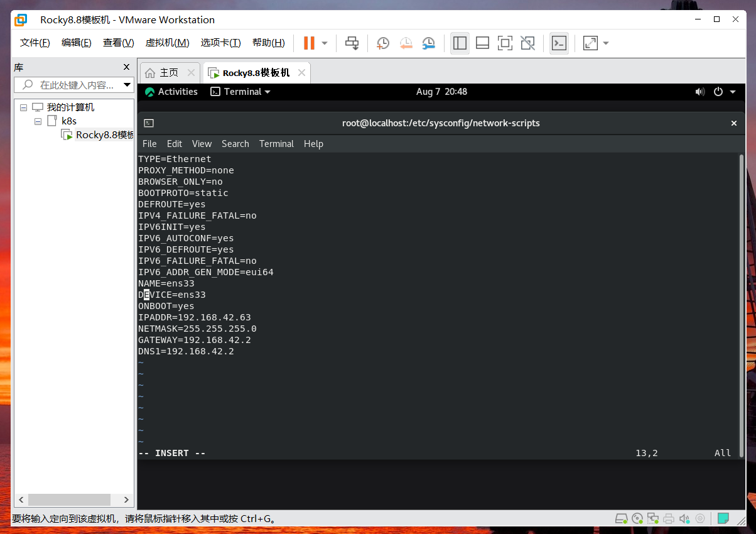Open the 选项卡(T) menu

[x=221, y=43]
